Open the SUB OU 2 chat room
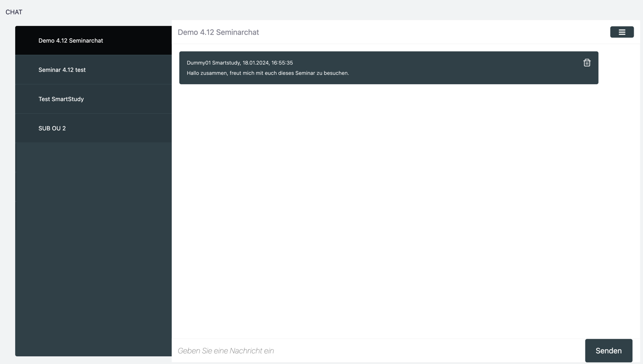 (52, 128)
